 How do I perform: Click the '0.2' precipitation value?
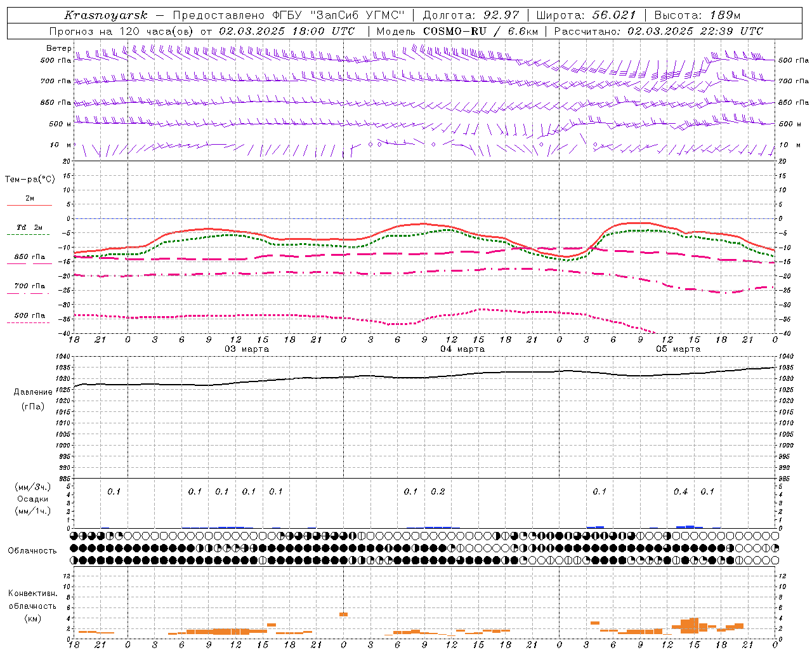coord(438,492)
